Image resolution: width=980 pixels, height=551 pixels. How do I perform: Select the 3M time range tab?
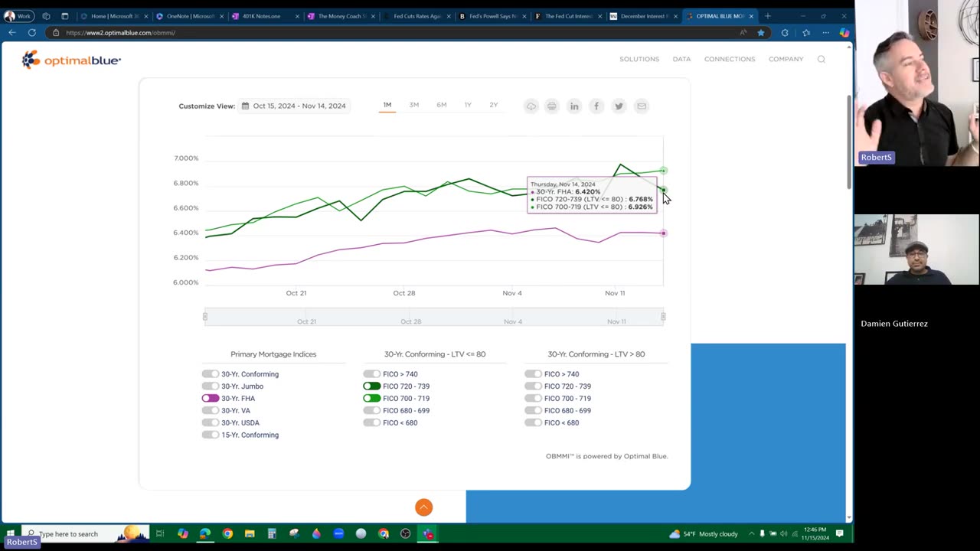pos(414,105)
